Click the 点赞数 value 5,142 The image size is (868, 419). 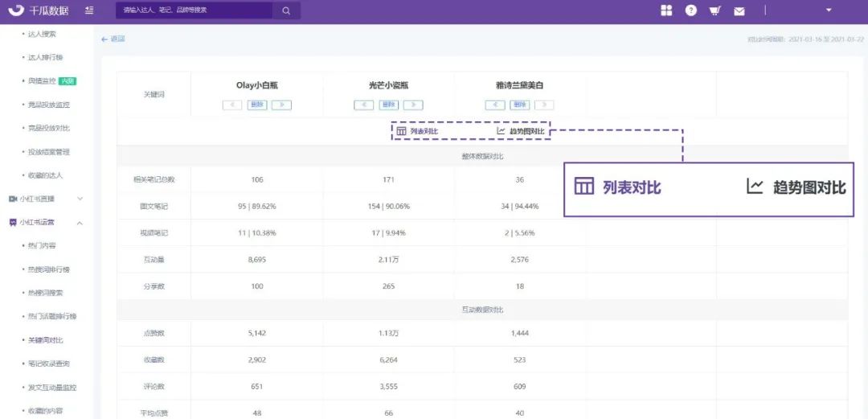point(257,332)
